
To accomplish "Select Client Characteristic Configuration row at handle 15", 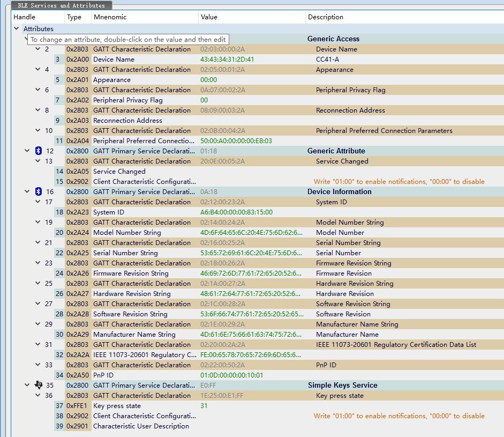I will tap(144, 182).
